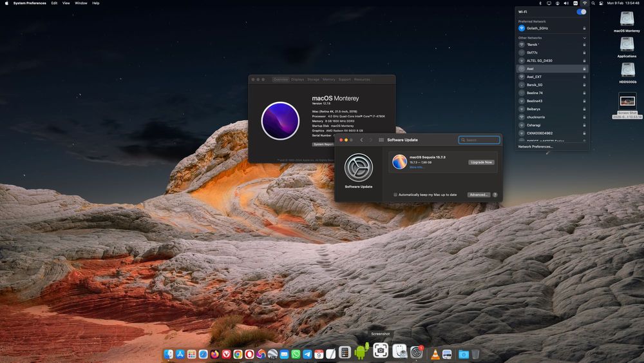644x363 pixels.
Task: Open the macOS Monterey desktop drive
Action: tap(627, 22)
